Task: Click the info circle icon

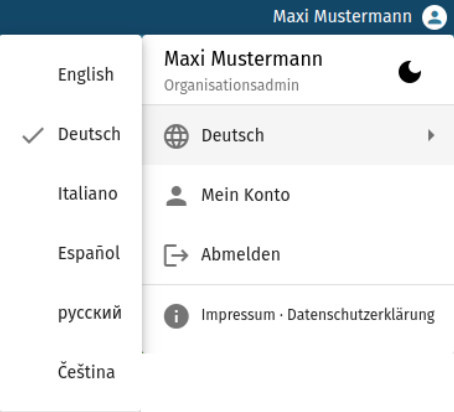Action: (176, 316)
